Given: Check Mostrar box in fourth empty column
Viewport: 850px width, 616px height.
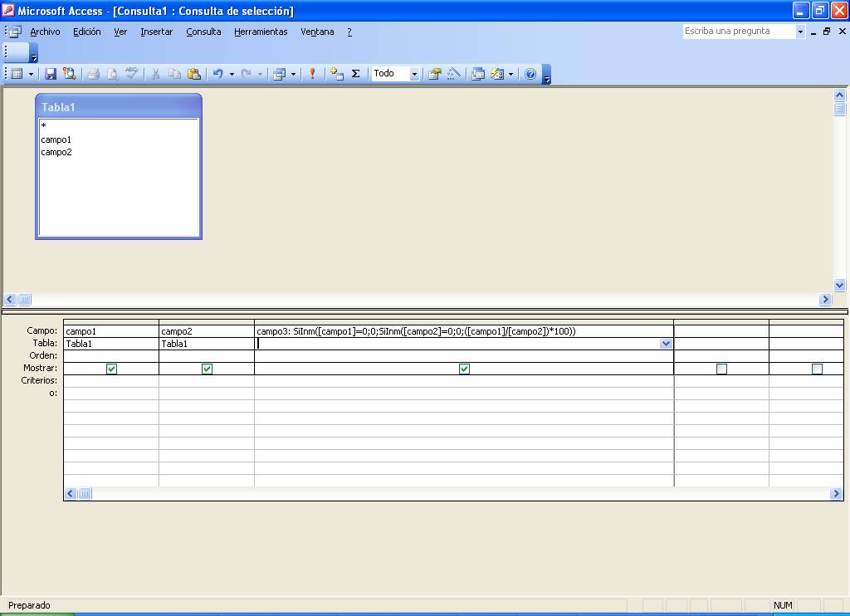Looking at the screenshot, I should tap(721, 369).
